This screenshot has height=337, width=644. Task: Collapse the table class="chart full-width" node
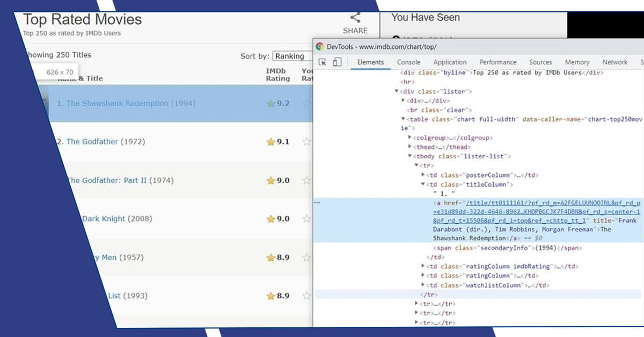tap(403, 119)
